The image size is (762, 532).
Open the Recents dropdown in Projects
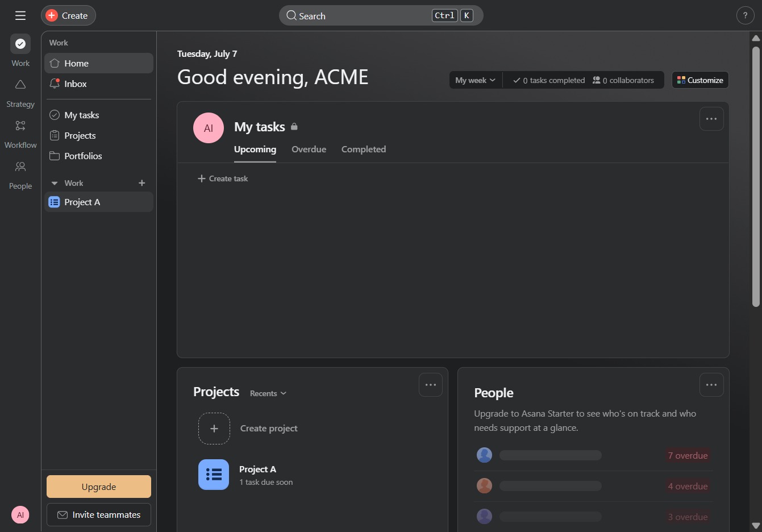click(x=268, y=393)
